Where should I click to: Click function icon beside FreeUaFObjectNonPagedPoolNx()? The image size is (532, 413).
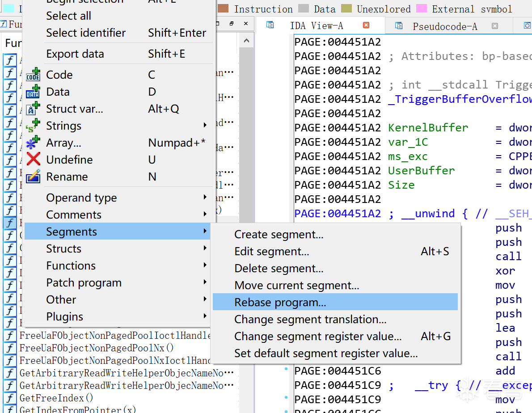pos(10,348)
